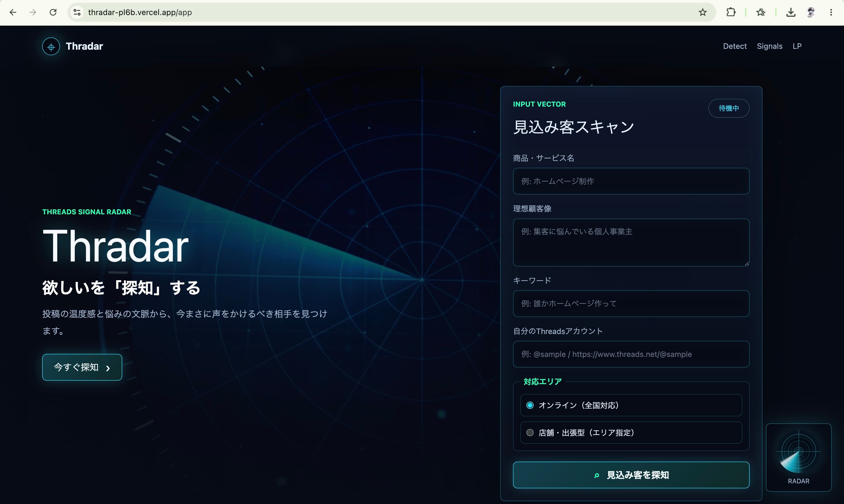Screen dimensions: 844x504
Task: Click the browser forward arrow
Action: pos(33,13)
